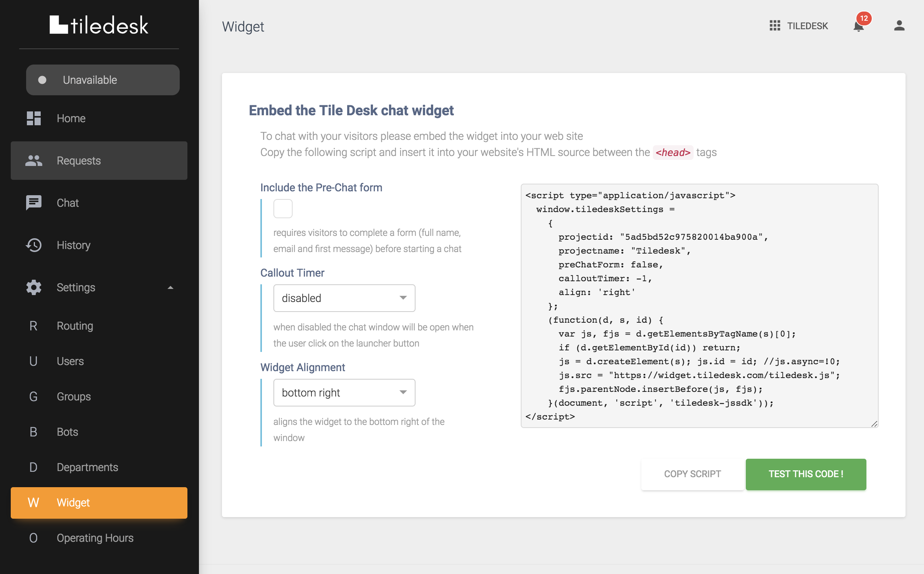Click the W letter icon for Widget
Image resolution: width=924 pixels, height=574 pixels.
click(33, 503)
